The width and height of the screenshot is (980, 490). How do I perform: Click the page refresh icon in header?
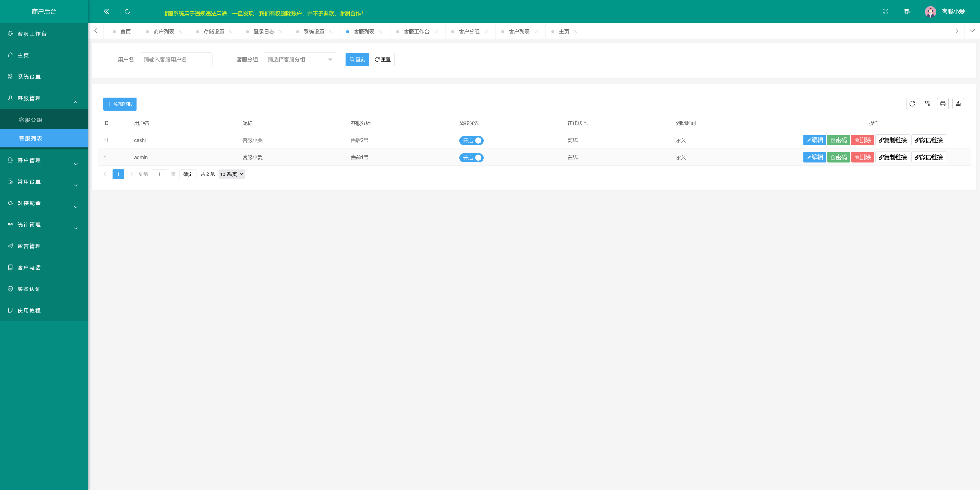127,11
